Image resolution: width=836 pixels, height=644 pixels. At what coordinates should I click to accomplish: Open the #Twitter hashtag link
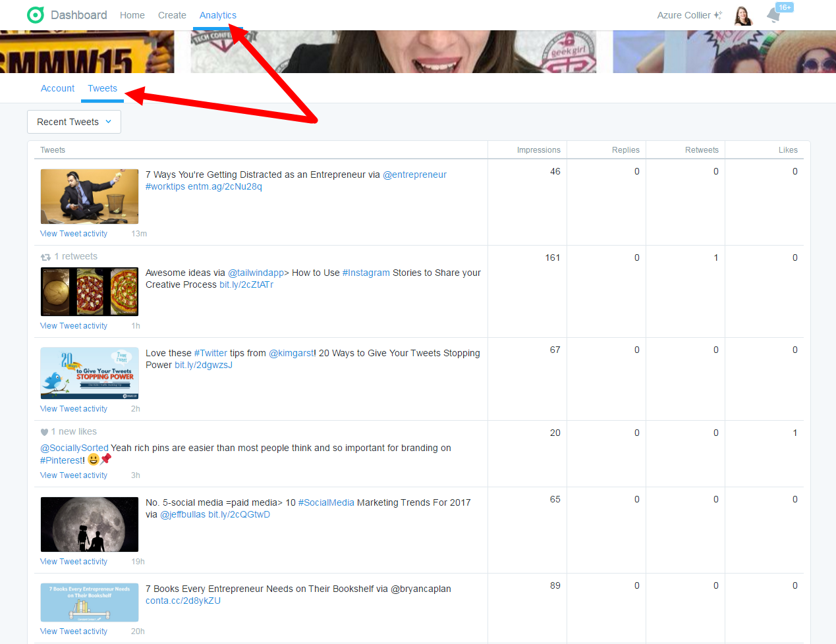(x=211, y=353)
